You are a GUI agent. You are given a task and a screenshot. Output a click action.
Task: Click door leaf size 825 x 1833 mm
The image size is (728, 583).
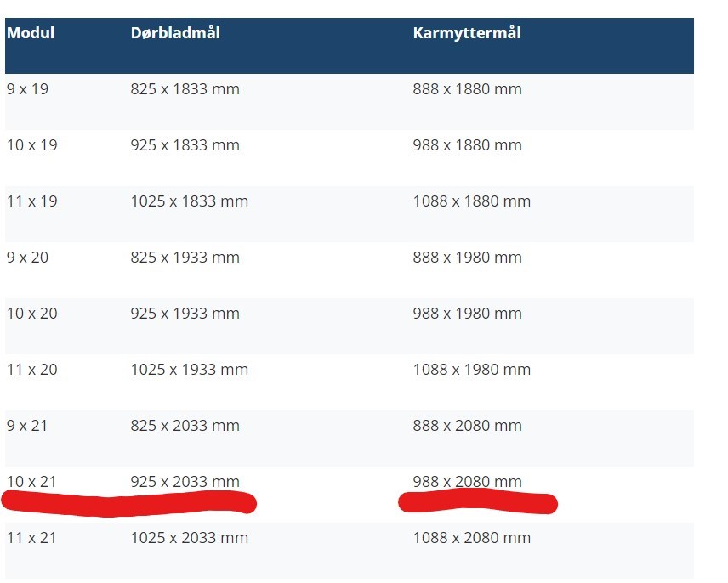pyautogui.click(x=185, y=89)
